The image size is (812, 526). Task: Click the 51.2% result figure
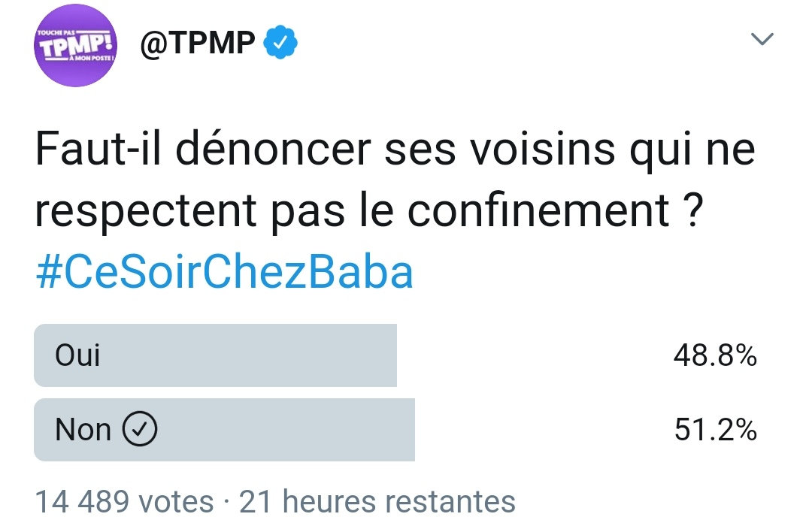click(716, 430)
